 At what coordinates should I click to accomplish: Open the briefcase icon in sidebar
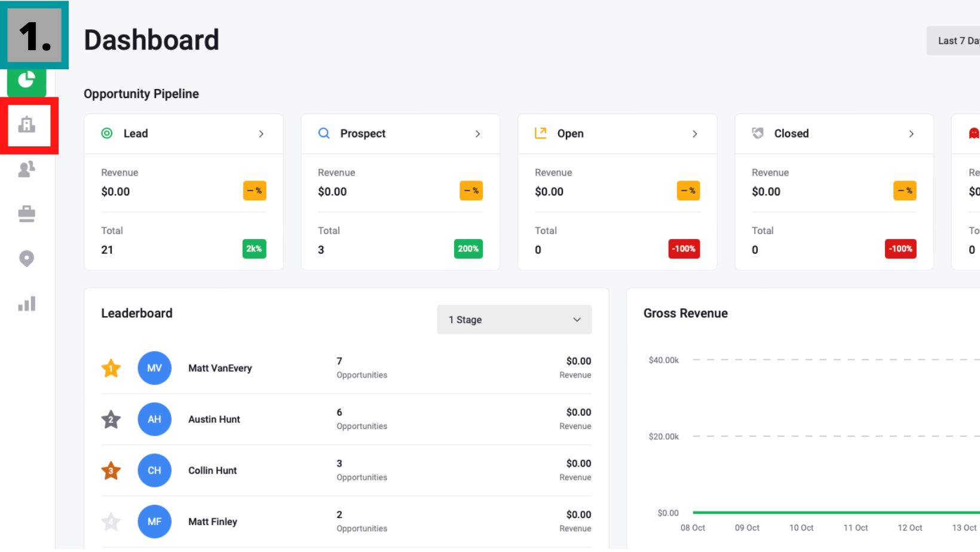(27, 214)
